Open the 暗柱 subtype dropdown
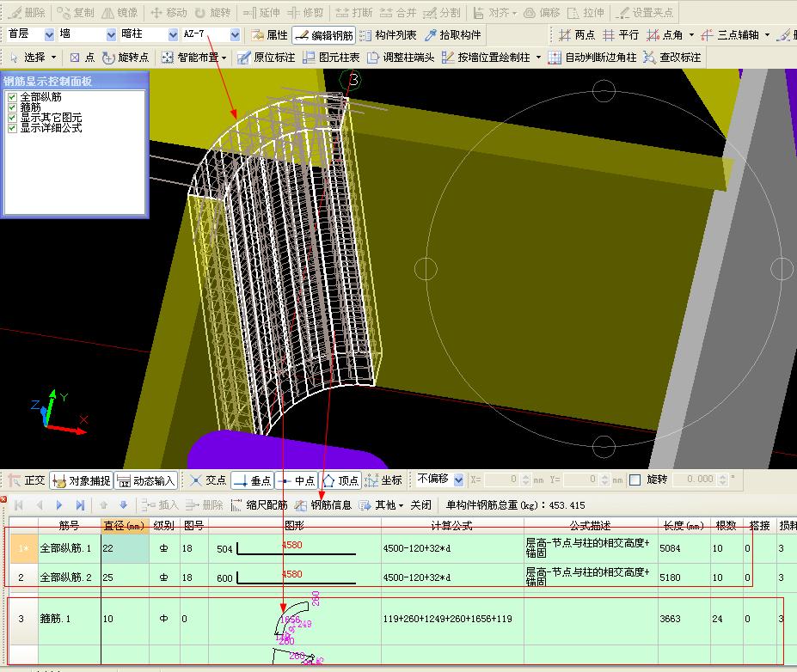797x672 pixels. [173, 34]
